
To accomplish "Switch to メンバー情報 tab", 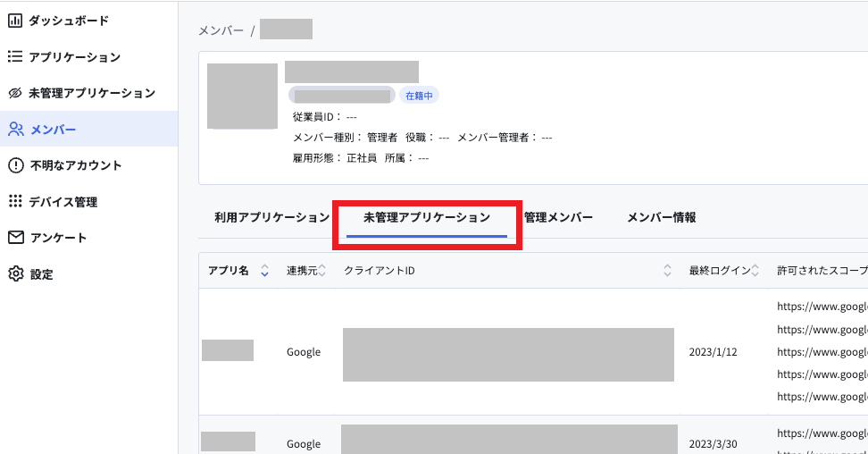I will (662, 217).
